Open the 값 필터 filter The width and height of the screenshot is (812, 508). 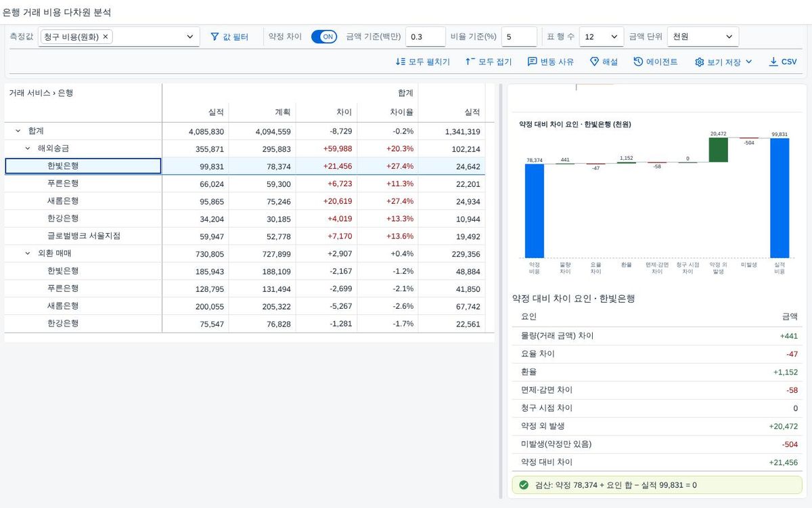229,37
